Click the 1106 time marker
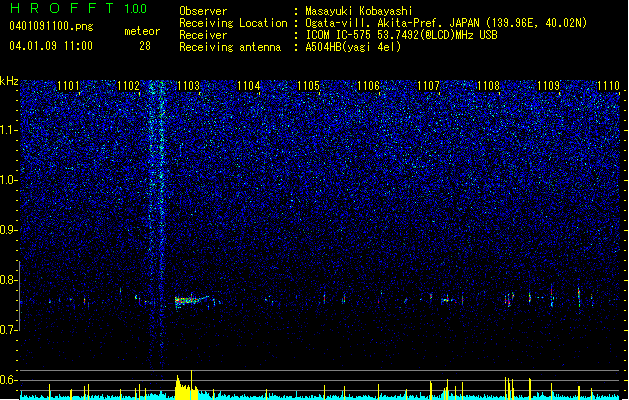The width and height of the screenshot is (629, 400). [x=368, y=86]
